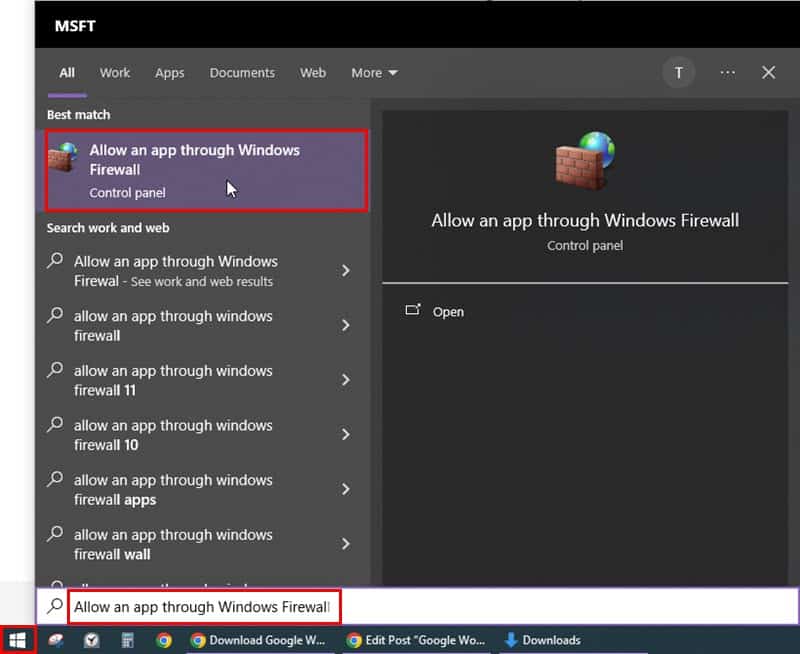Click the MSFT header label

click(x=75, y=26)
